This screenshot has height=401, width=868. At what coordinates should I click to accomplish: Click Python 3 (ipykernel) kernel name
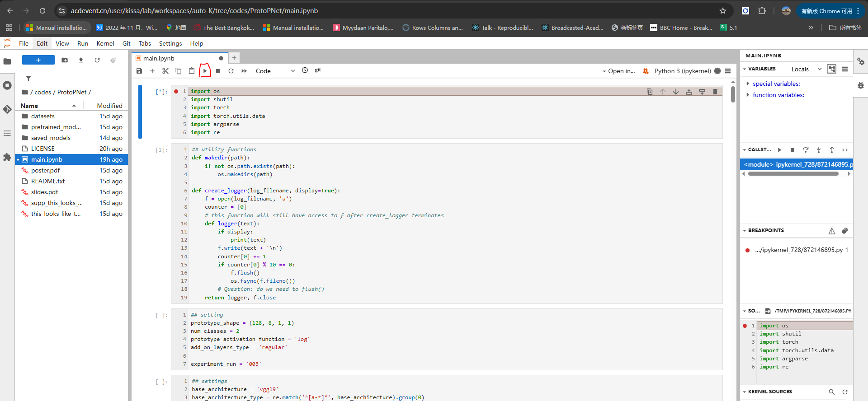[x=682, y=71]
